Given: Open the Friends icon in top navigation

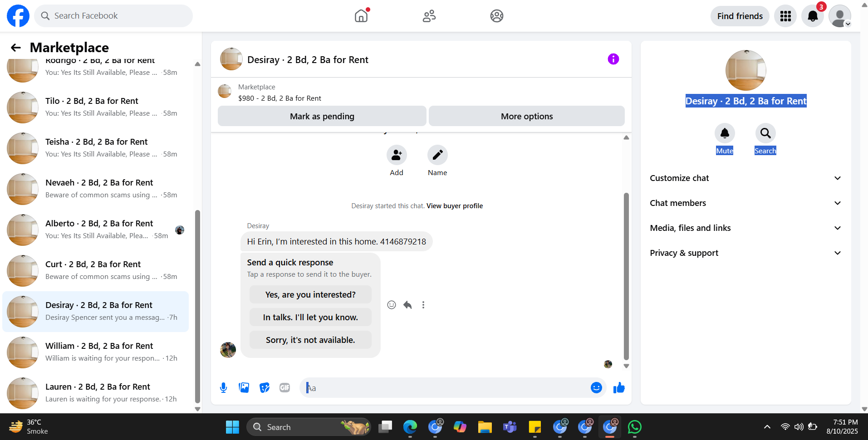Looking at the screenshot, I should (x=429, y=16).
